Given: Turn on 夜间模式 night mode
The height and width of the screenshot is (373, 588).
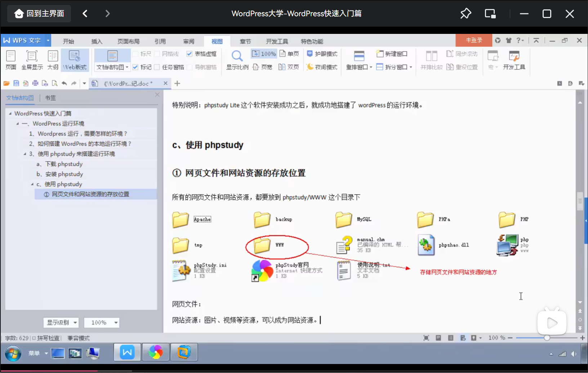Looking at the screenshot, I should pos(322,67).
